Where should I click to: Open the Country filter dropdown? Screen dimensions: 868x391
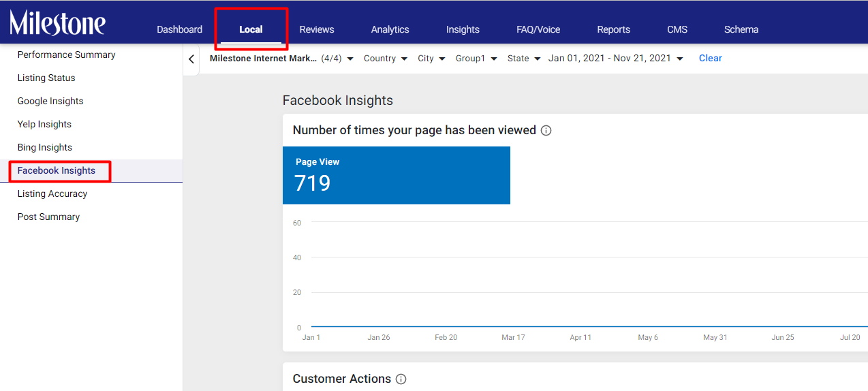385,59
